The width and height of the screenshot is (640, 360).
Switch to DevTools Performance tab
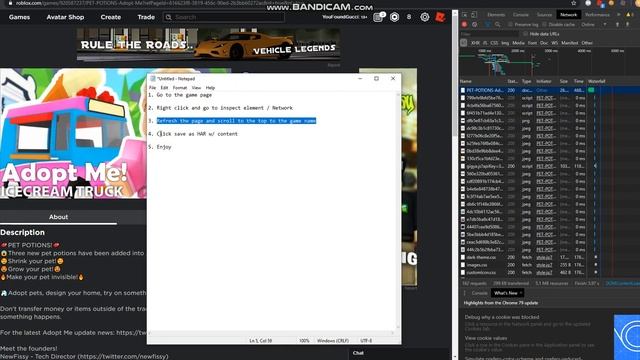[597, 15]
